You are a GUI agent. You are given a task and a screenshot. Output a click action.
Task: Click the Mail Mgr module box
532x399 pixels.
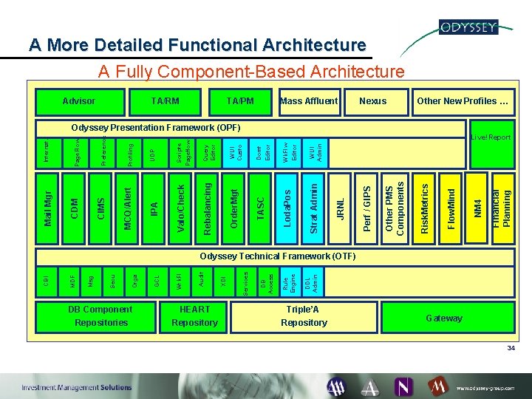47,208
